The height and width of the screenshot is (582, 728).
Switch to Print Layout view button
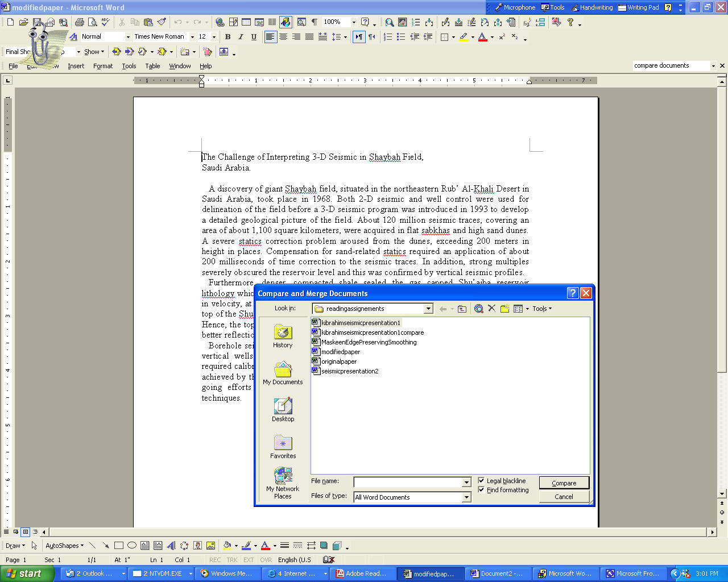click(x=25, y=532)
